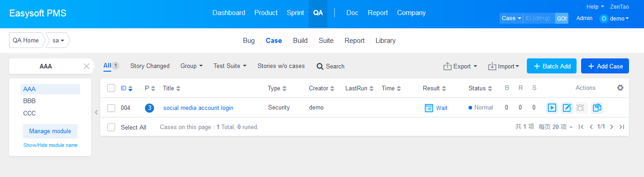Change the items per page setting
The height and width of the screenshot is (177, 644).
pos(556,127)
